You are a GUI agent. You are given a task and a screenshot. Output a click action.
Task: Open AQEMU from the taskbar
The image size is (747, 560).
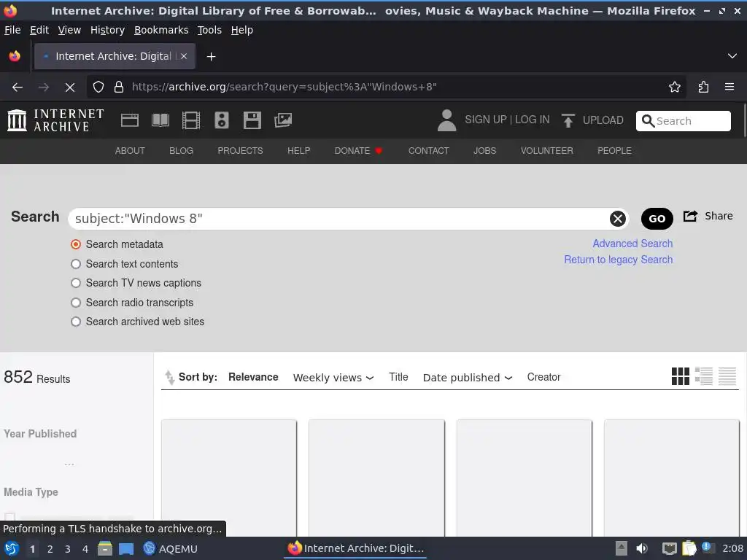point(170,548)
